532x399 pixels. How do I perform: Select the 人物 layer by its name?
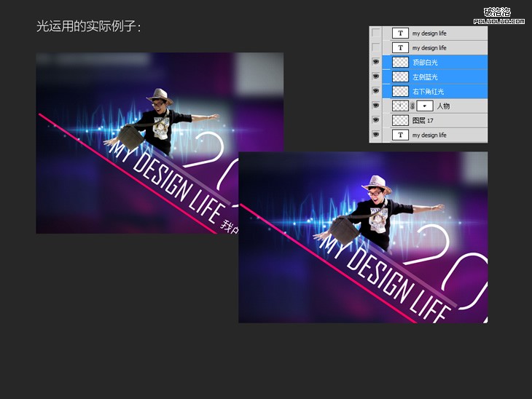click(443, 106)
